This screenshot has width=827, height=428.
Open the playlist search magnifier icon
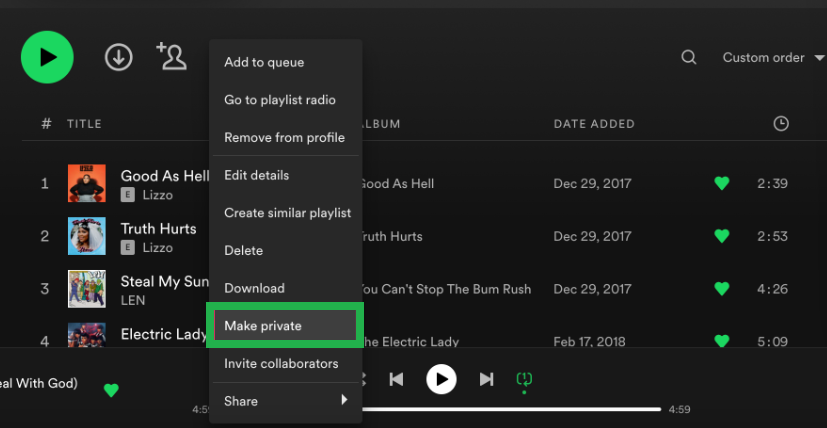pyautogui.click(x=689, y=57)
